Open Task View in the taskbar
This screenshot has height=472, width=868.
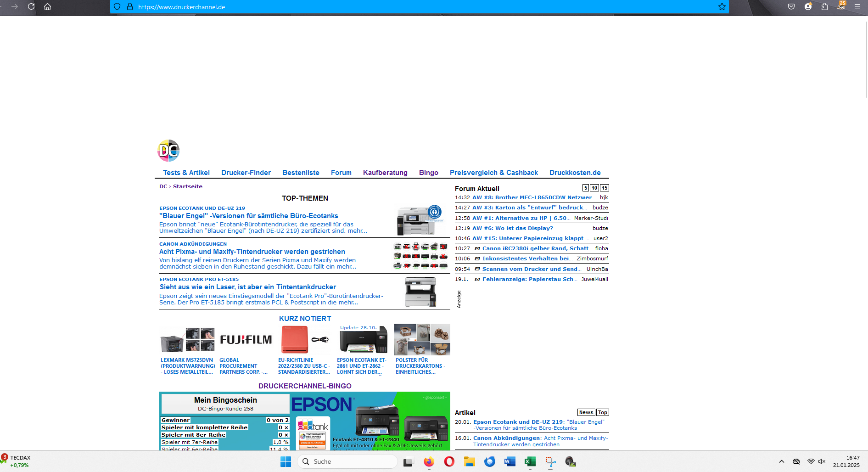(408, 461)
